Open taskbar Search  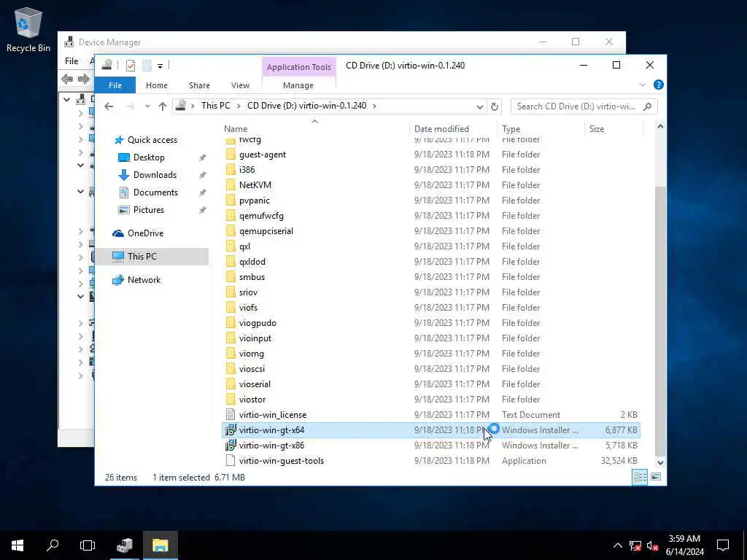pos(53,545)
